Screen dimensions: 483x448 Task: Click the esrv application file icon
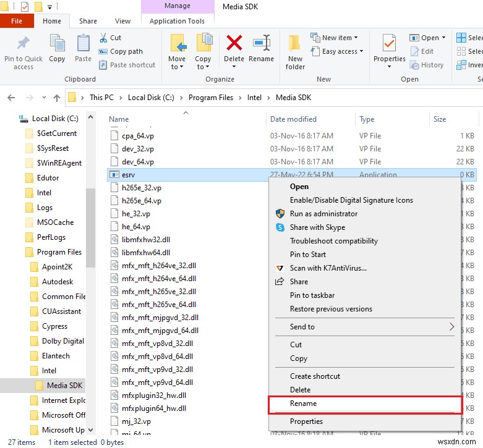(x=114, y=175)
